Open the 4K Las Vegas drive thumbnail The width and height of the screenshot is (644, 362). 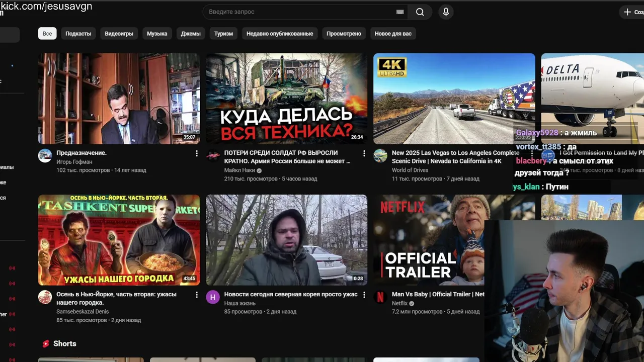(454, 99)
